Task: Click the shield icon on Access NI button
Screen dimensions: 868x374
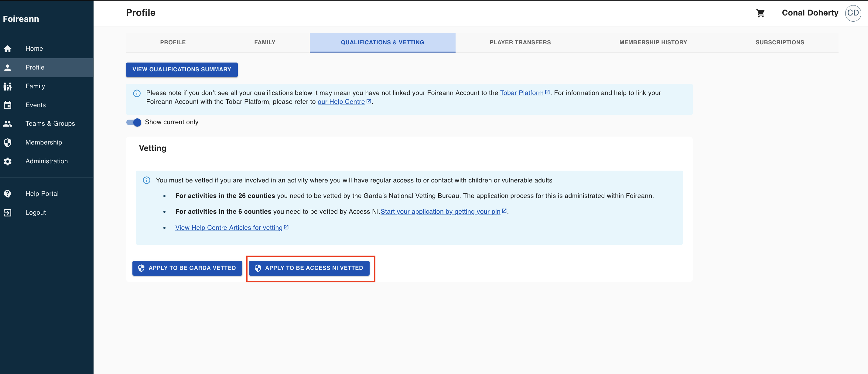Action: pyautogui.click(x=258, y=268)
